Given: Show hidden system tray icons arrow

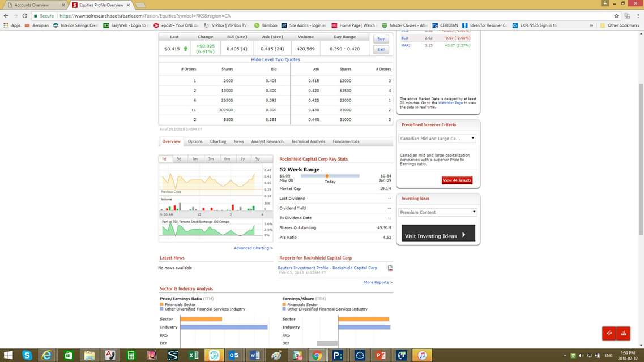Looking at the screenshot, I should pyautogui.click(x=565, y=355).
